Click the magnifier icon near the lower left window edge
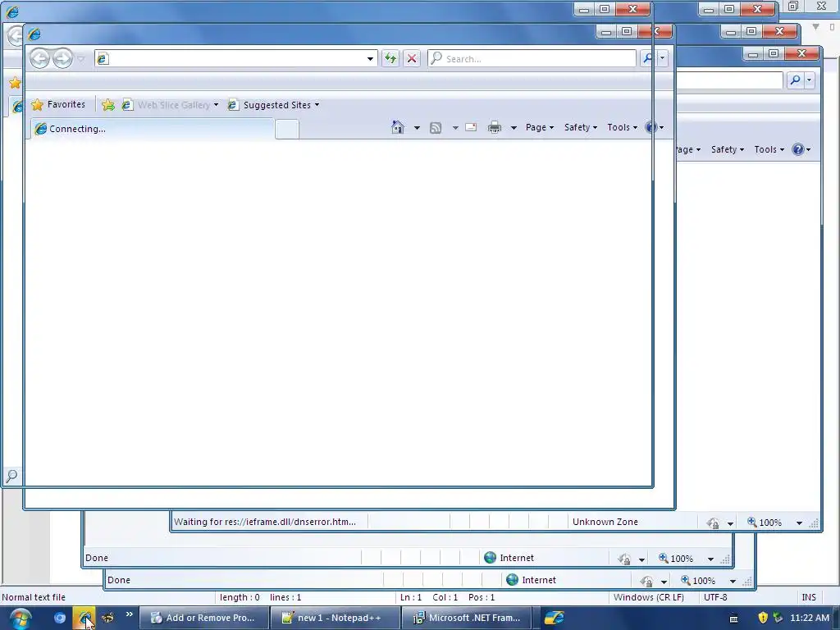Screen dimensions: 840x630 point(11,475)
